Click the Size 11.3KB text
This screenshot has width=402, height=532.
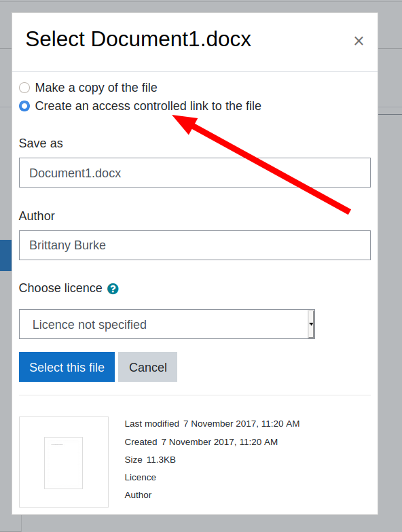pyautogui.click(x=150, y=460)
